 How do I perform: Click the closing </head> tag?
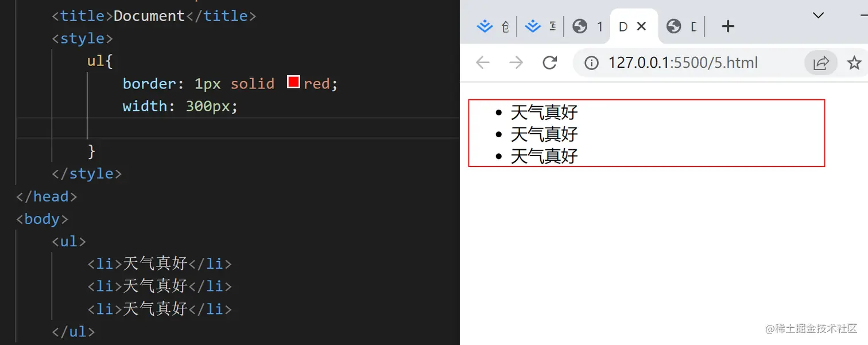click(x=46, y=196)
